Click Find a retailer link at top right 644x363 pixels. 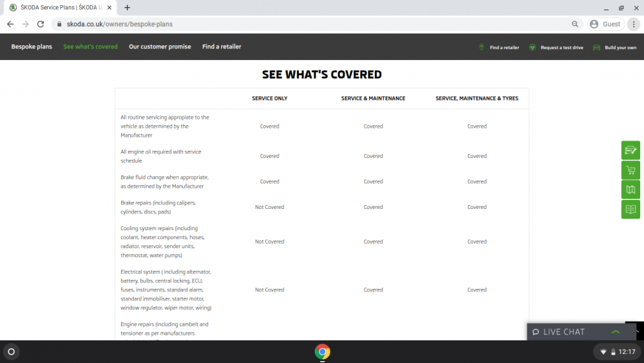click(x=504, y=48)
